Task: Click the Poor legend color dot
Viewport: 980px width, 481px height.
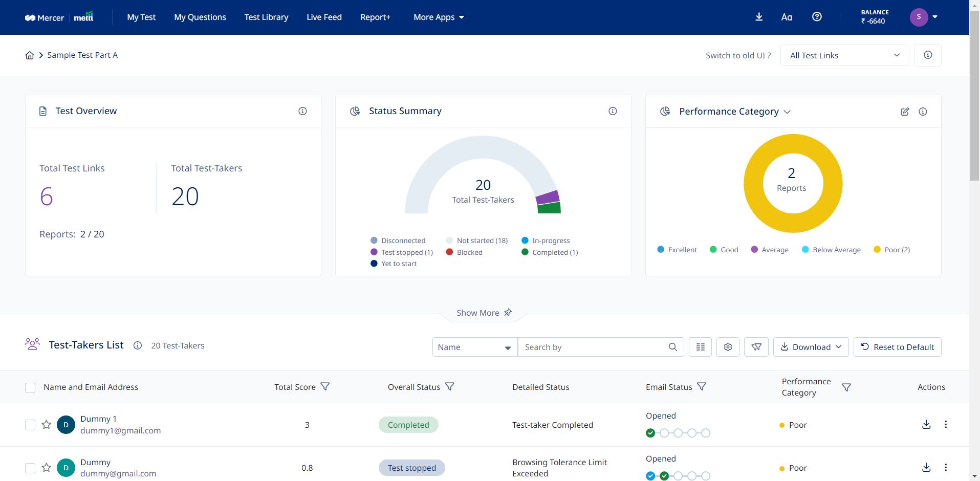Action: tap(877, 250)
